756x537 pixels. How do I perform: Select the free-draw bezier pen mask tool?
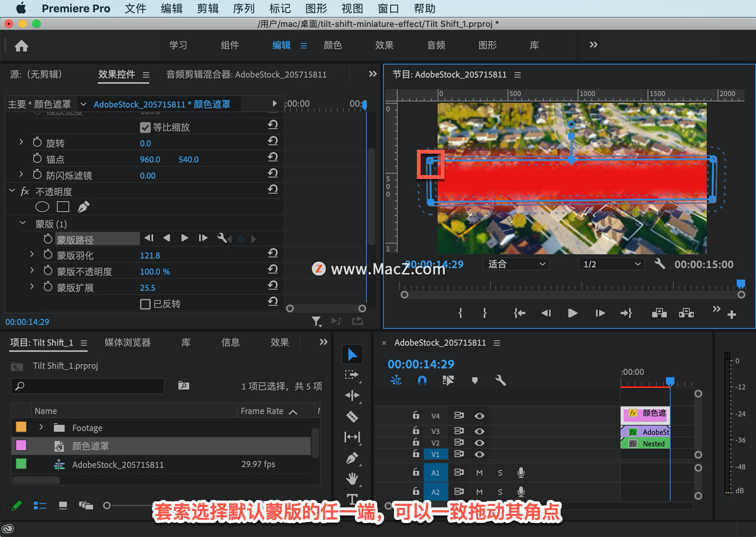tap(83, 207)
